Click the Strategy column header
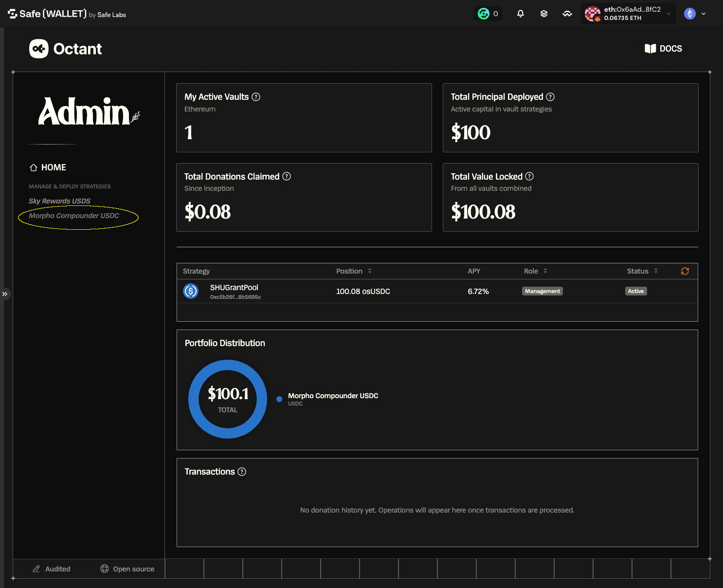The height and width of the screenshot is (588, 723). tap(196, 271)
